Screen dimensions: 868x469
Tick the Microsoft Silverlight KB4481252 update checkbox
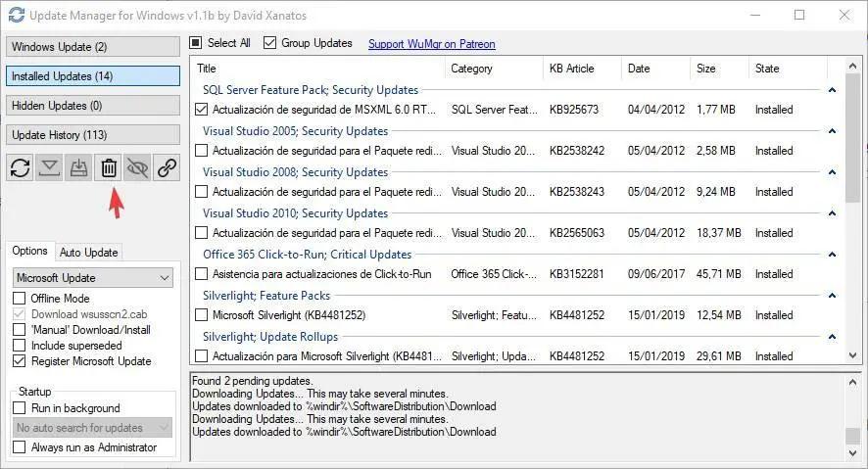(201, 315)
